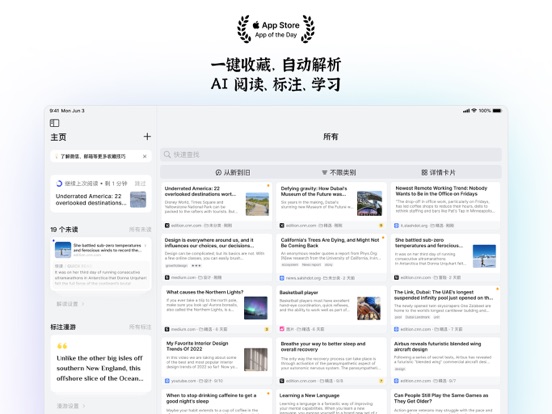Open unread settings link below unread card

click(70, 304)
